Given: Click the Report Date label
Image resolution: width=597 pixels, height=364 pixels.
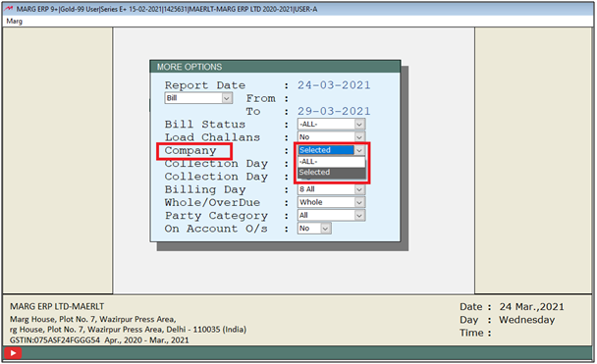Looking at the screenshot, I should point(205,85).
